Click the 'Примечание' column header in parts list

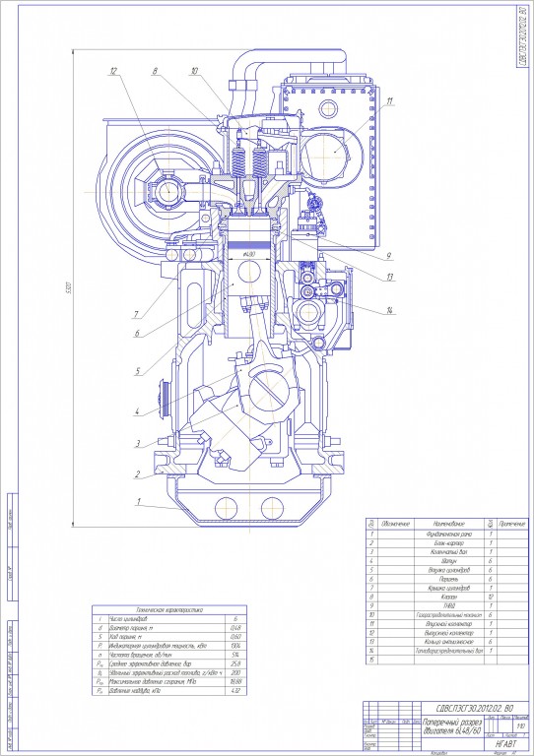click(x=511, y=524)
